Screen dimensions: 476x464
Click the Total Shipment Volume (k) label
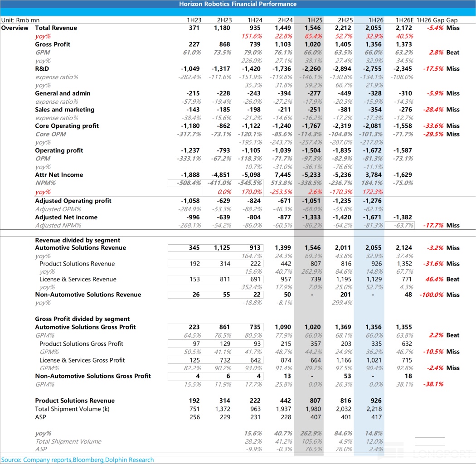[72, 409]
